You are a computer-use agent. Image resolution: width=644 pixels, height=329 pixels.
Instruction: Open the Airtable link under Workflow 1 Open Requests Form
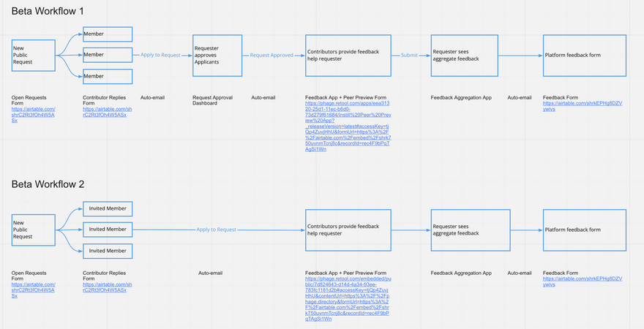[x=33, y=114]
